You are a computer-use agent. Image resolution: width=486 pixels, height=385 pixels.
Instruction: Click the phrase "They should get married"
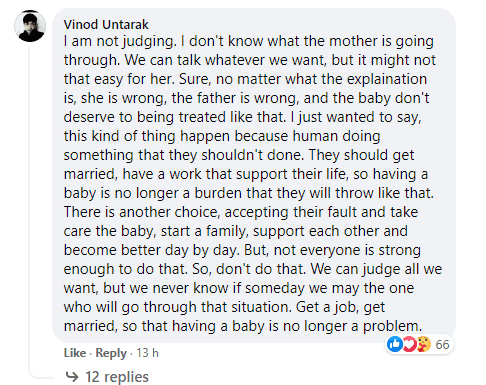point(239,165)
